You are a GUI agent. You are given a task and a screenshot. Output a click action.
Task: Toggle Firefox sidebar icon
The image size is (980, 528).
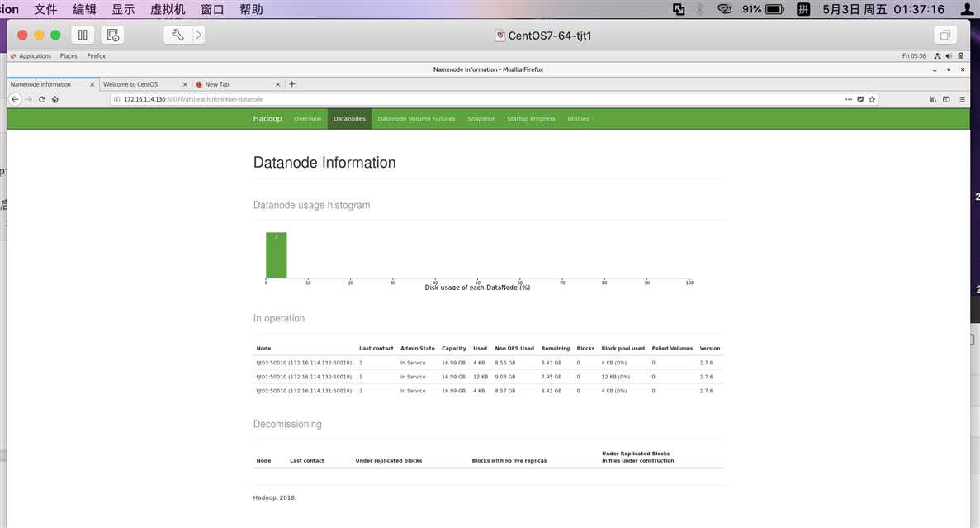click(946, 99)
